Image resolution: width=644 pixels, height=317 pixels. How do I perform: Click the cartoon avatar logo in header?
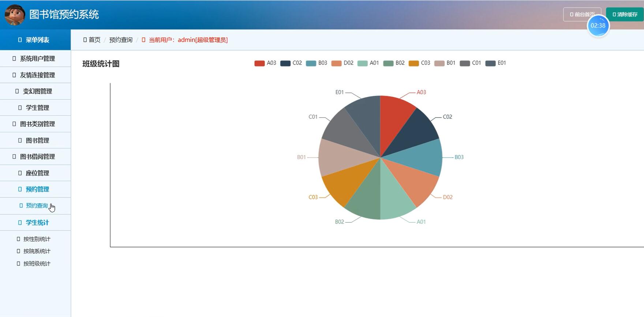pyautogui.click(x=15, y=15)
